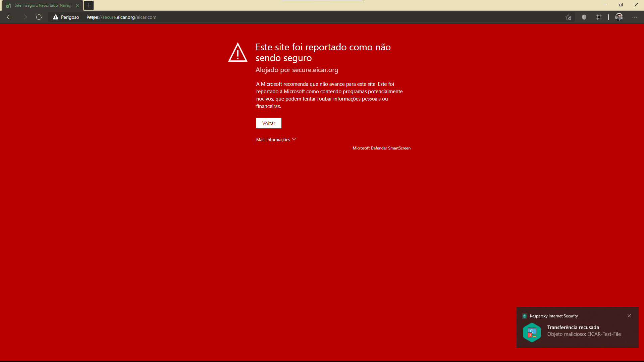
Task: Click the forward navigation arrow
Action: pyautogui.click(x=24, y=17)
